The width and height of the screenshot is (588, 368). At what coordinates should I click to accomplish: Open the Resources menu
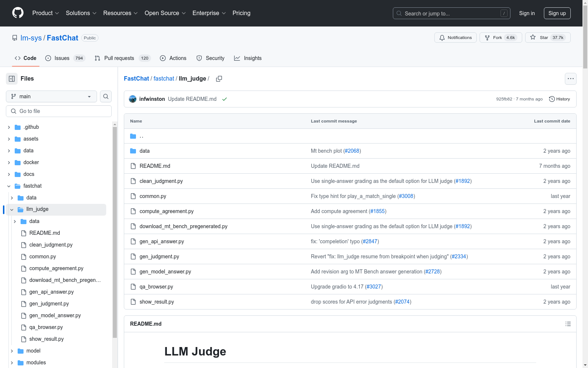coord(121,13)
